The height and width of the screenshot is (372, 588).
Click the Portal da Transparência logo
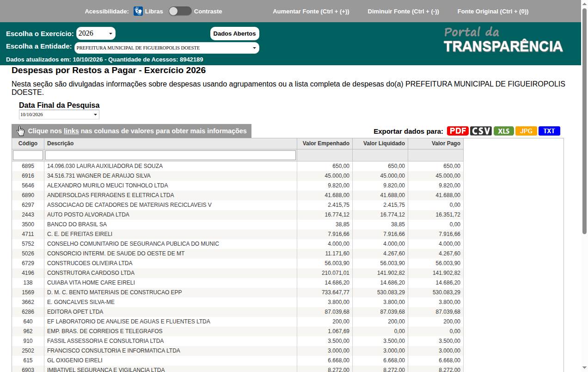(x=503, y=40)
